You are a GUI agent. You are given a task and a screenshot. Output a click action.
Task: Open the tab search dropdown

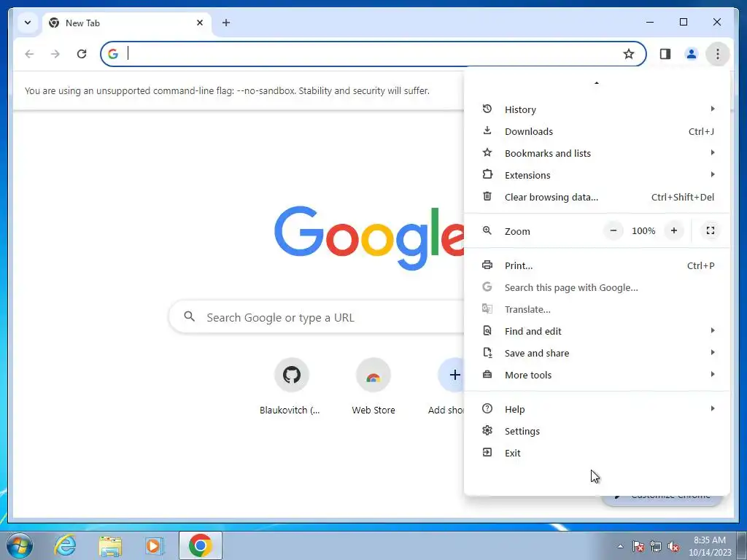tap(28, 23)
